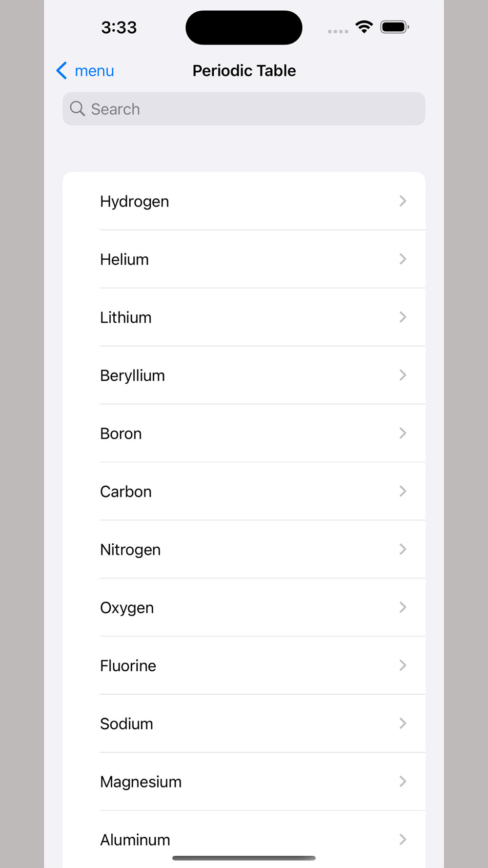Image resolution: width=488 pixels, height=868 pixels.
Task: Tap the Periodic Table title
Action: click(x=244, y=71)
